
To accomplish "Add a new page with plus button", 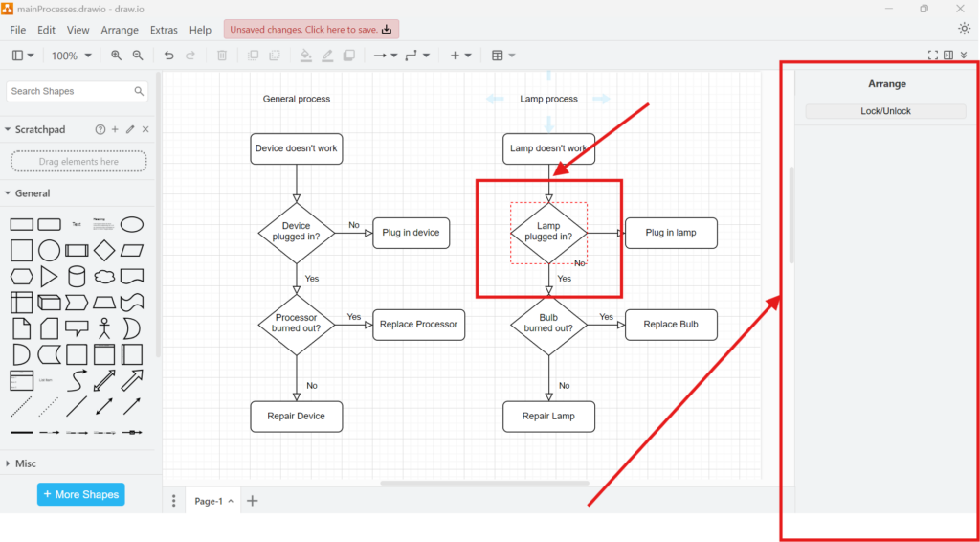I will [253, 501].
